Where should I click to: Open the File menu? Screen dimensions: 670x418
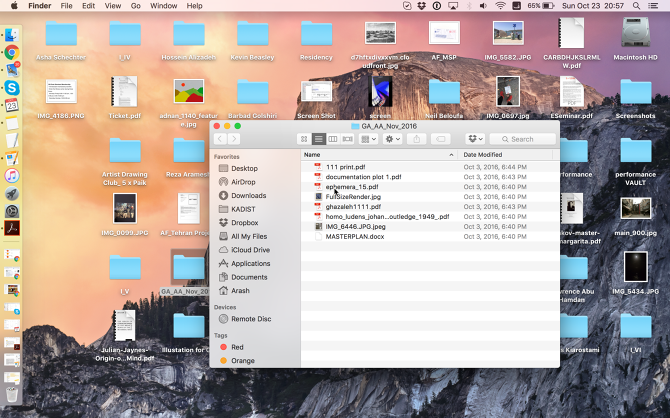pos(66,6)
